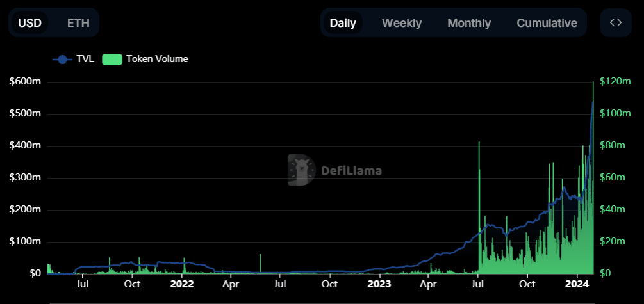Open the embed code icon button
Viewport: 644px width, 304px height.
pyautogui.click(x=615, y=22)
